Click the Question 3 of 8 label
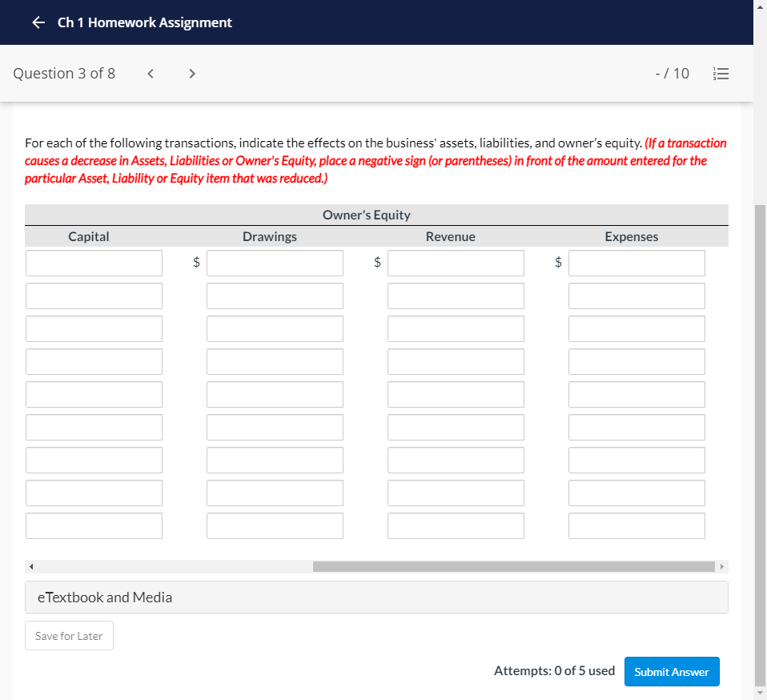The width and height of the screenshot is (767, 700). click(64, 74)
